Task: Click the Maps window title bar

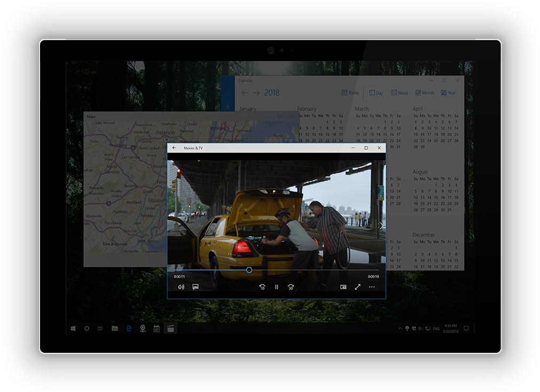Action: [x=191, y=116]
